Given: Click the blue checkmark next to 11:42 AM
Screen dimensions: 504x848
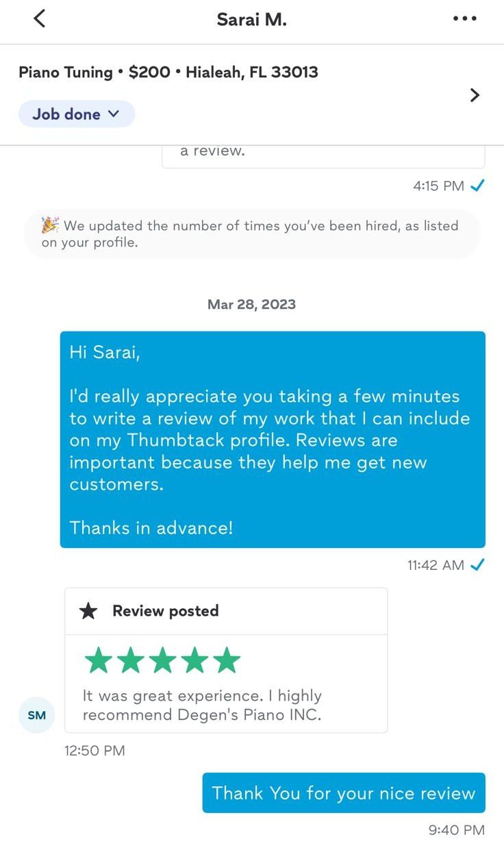Looking at the screenshot, I should click(478, 564).
